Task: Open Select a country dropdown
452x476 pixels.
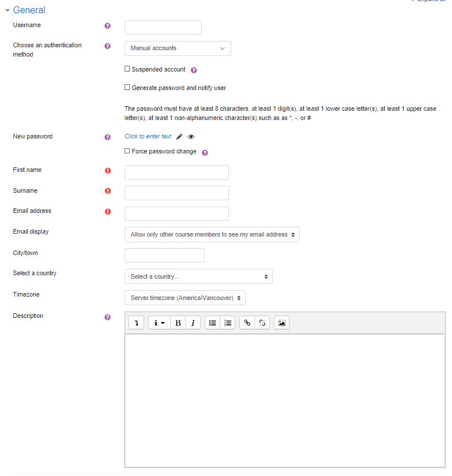Action: [198, 276]
